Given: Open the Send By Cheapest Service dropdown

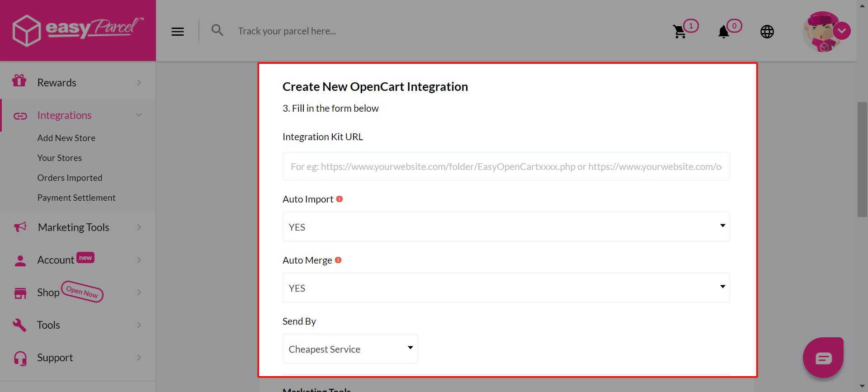Looking at the screenshot, I should 350,349.
